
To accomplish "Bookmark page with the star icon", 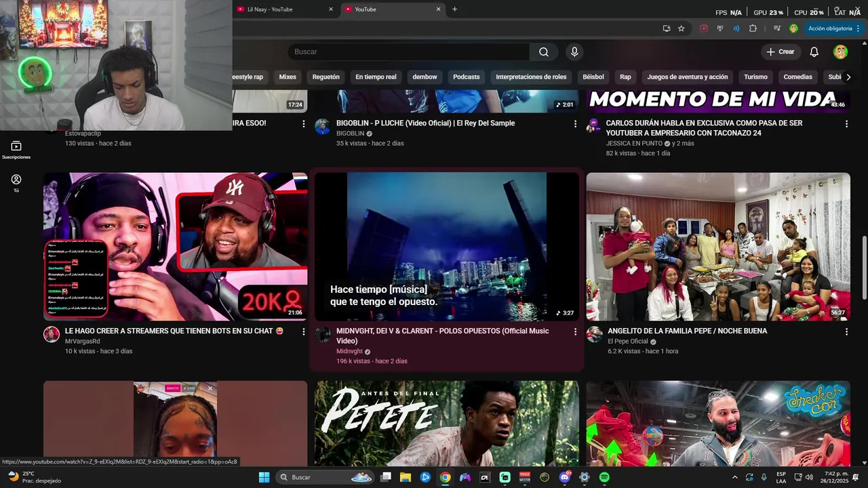I will (x=681, y=28).
